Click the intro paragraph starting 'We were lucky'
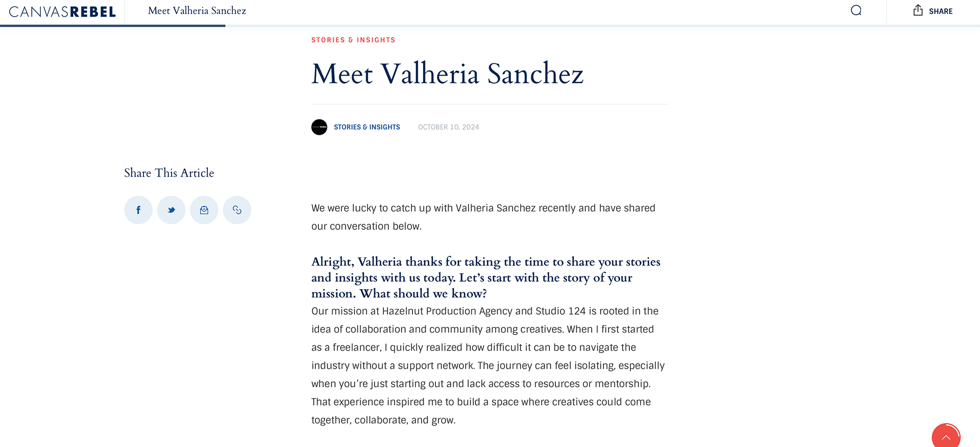980x447 pixels. [483, 217]
